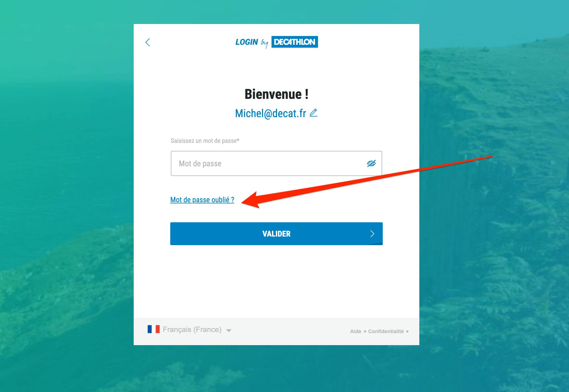569x392 pixels.
Task: Click the LOGIN word in header logo
Action: click(x=247, y=42)
